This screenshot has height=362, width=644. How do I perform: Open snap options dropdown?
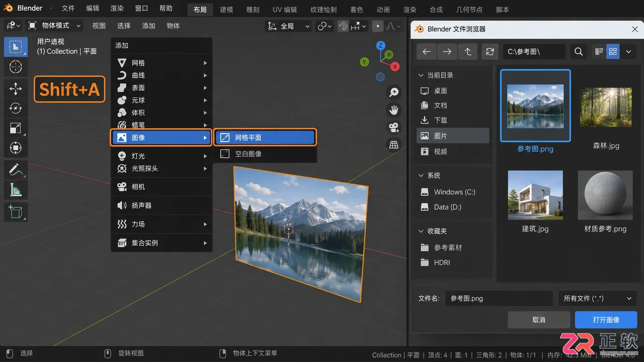pos(359,26)
